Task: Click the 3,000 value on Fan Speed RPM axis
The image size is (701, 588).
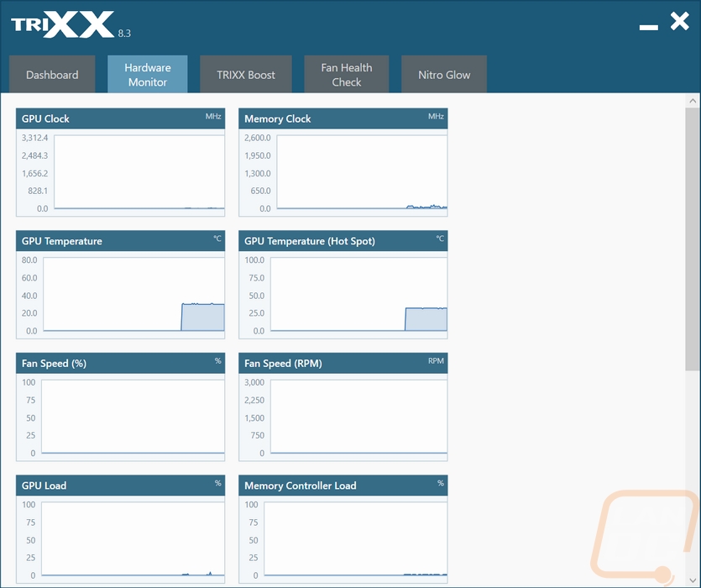Action: tap(254, 382)
